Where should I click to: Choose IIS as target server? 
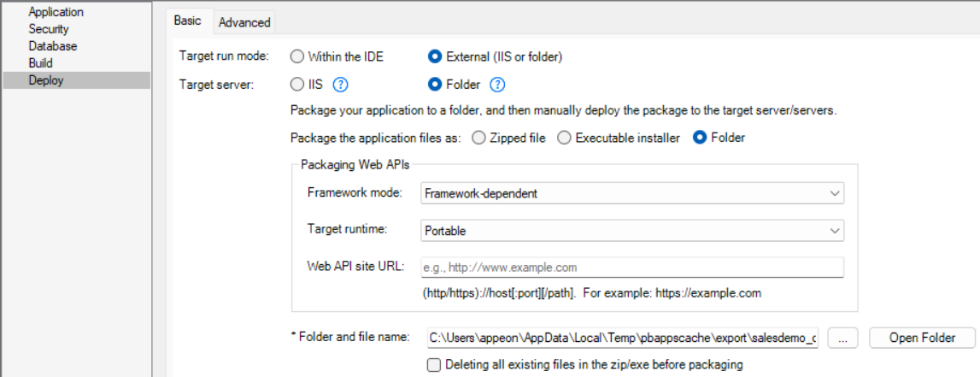click(297, 85)
